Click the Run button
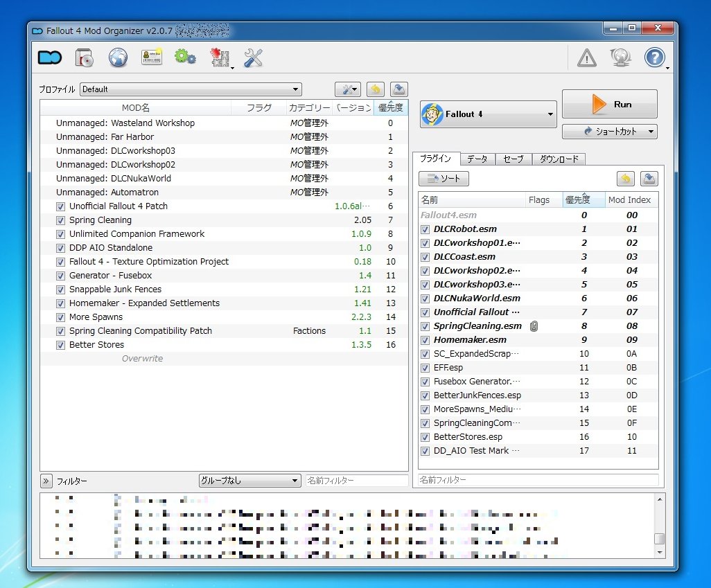 (x=609, y=105)
